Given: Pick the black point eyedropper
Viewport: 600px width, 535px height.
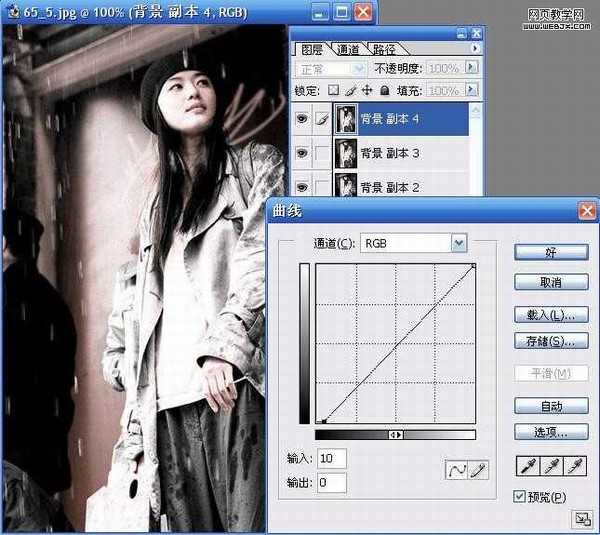Looking at the screenshot, I should [x=527, y=466].
